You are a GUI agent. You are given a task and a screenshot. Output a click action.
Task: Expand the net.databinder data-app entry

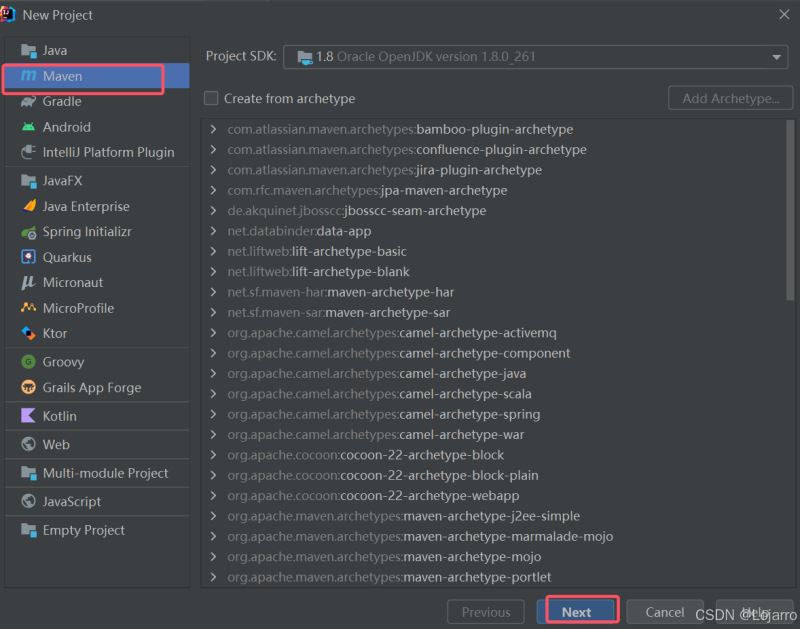[213, 231]
